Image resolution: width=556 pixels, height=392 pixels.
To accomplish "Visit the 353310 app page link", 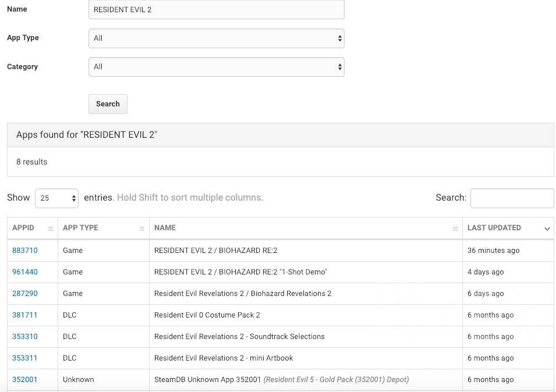I will coord(25,337).
